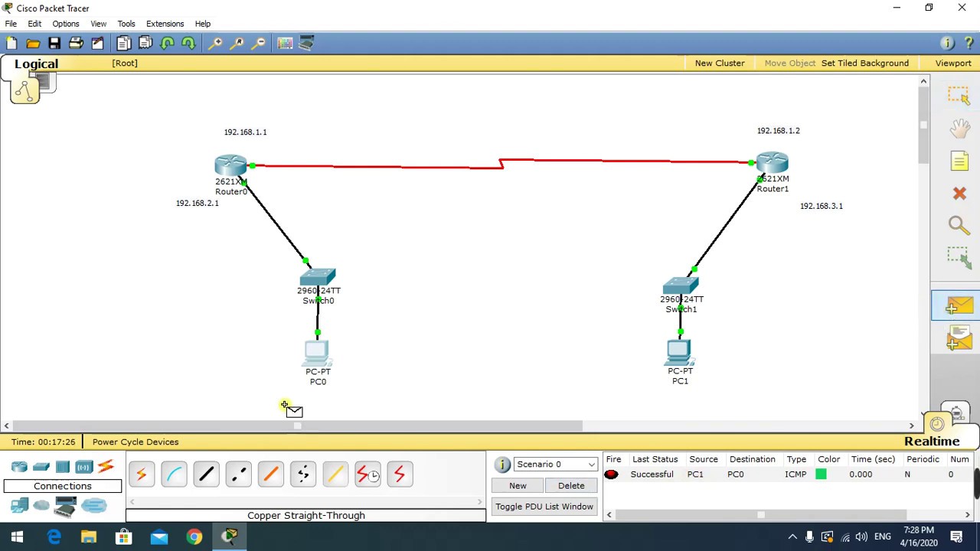Select WAN Emulation cloud category
Screen dimensions: 980x551
coord(41,505)
